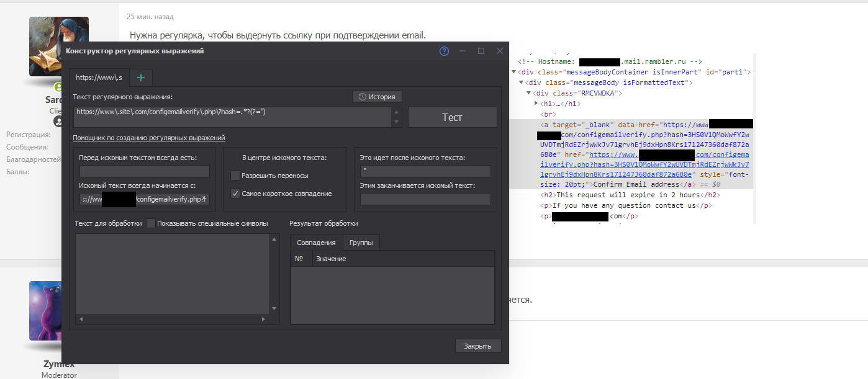Open the История button

pyautogui.click(x=377, y=97)
